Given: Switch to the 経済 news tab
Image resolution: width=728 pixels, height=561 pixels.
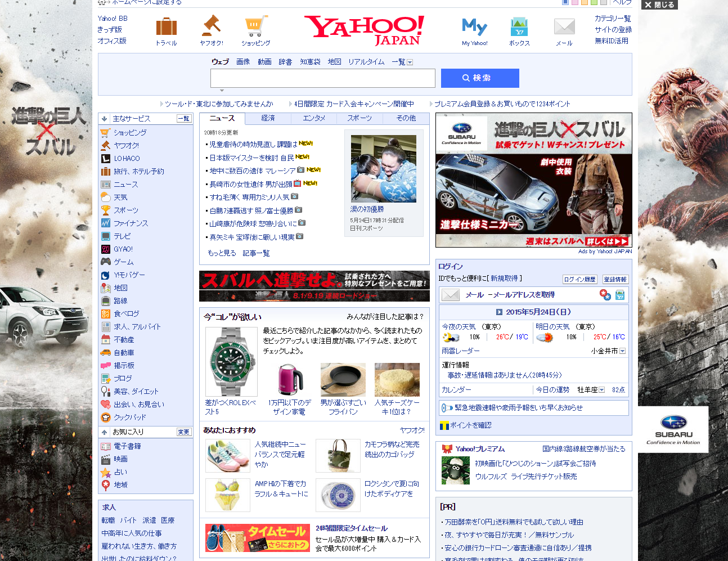Looking at the screenshot, I should point(268,118).
